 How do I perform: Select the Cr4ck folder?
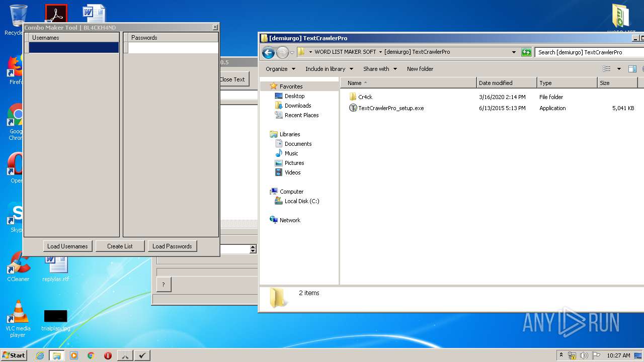pyautogui.click(x=365, y=97)
